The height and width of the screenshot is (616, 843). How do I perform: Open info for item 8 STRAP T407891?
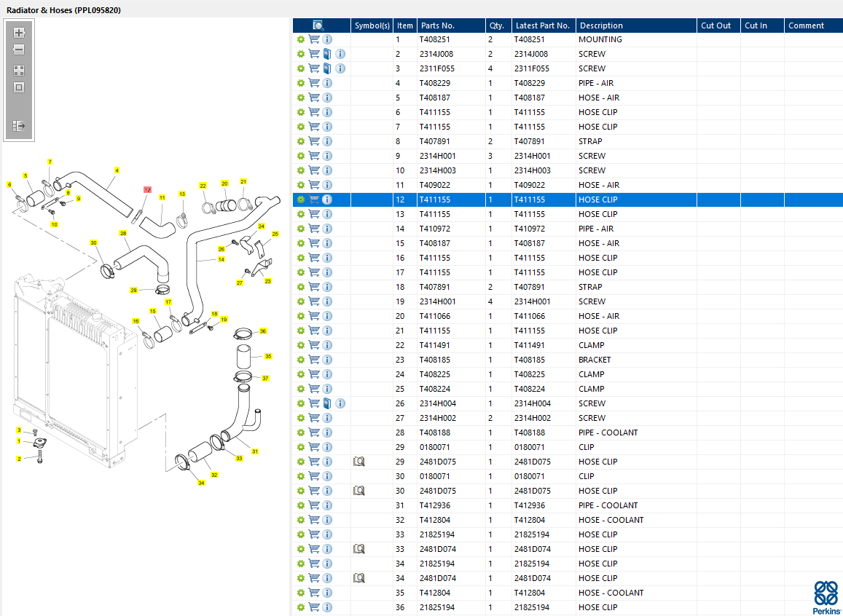[x=327, y=141]
